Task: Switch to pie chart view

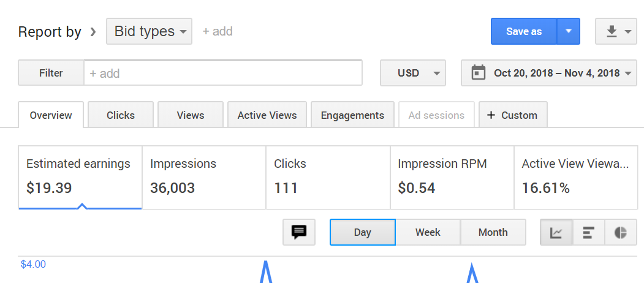Action: point(621,232)
